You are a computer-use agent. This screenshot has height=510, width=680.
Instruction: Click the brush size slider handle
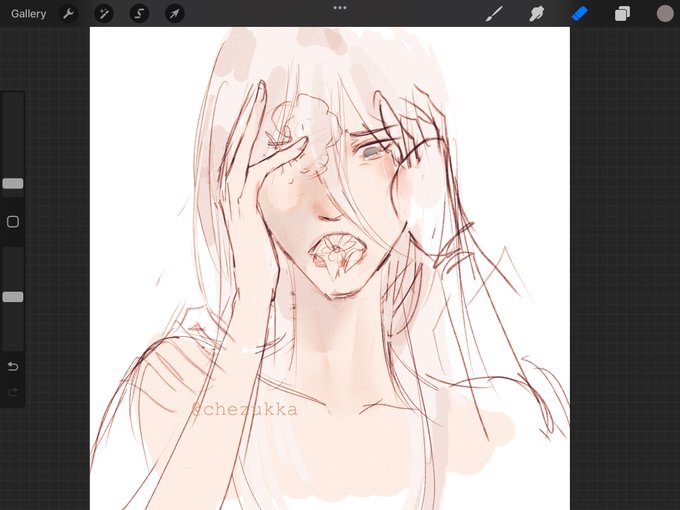pos(13,183)
